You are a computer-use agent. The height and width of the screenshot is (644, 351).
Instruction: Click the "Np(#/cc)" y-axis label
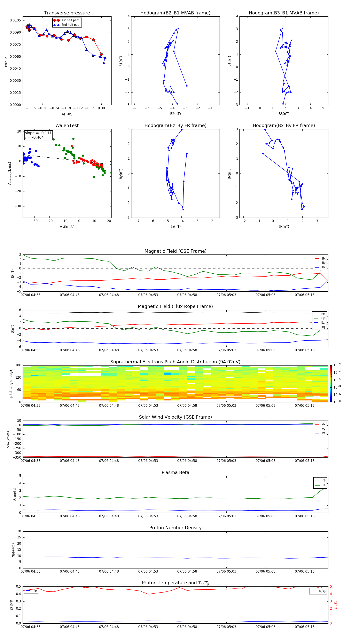pyautogui.click(x=13, y=550)
